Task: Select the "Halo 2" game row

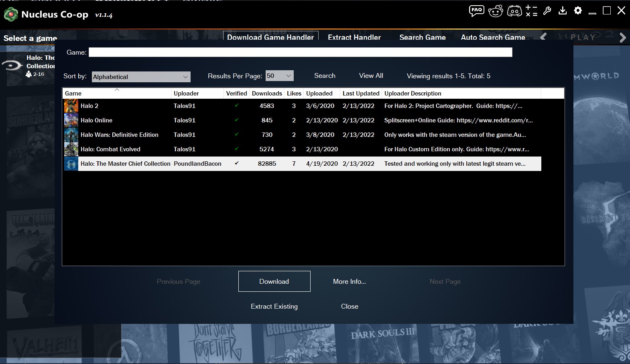Action: click(302, 106)
